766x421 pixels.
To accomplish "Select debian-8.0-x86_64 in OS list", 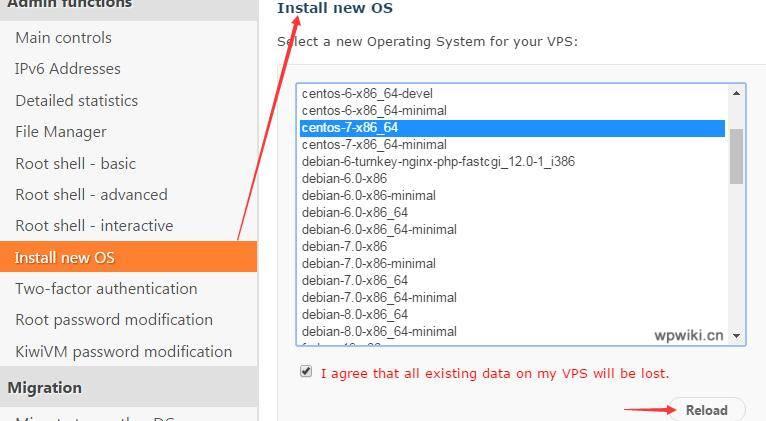I will pyautogui.click(x=512, y=315).
